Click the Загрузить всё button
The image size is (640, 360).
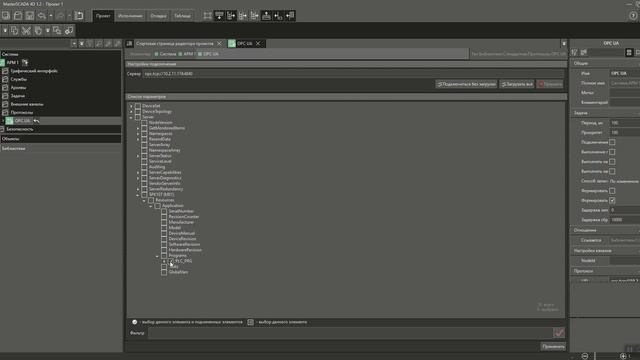(x=517, y=84)
